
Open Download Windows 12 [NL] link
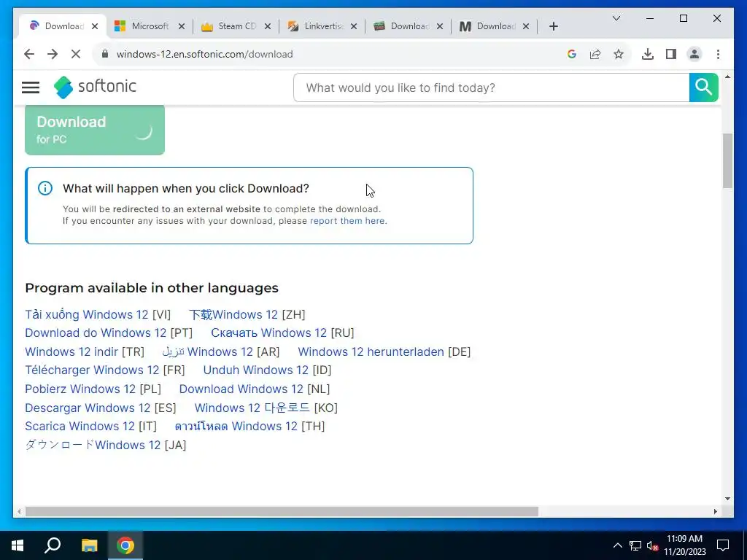click(x=241, y=389)
